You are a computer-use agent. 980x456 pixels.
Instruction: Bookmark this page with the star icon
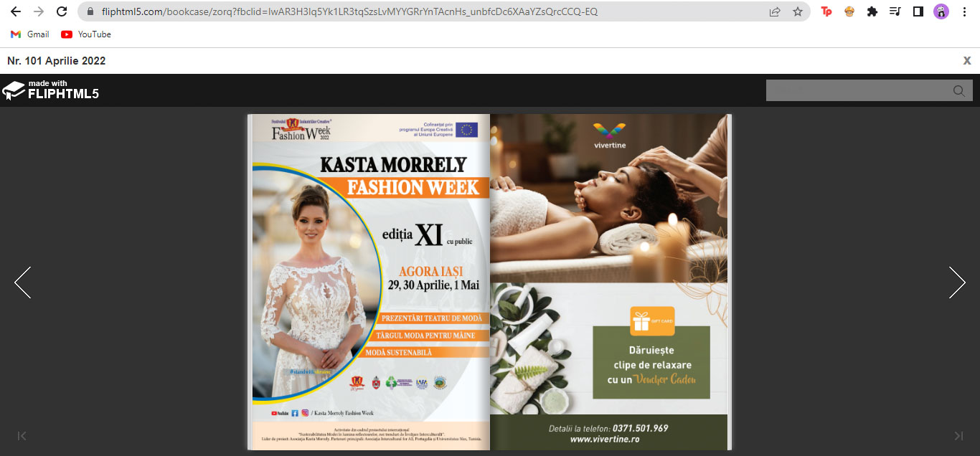tap(797, 12)
